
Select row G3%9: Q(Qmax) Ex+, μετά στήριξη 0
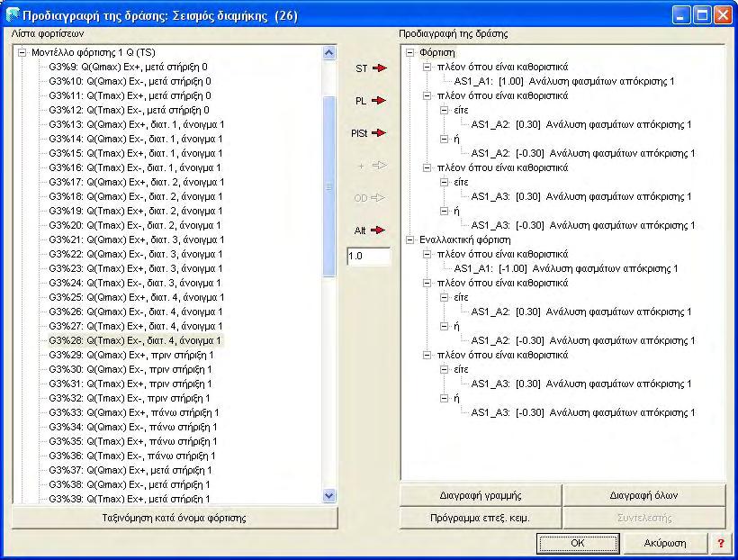click(128, 67)
